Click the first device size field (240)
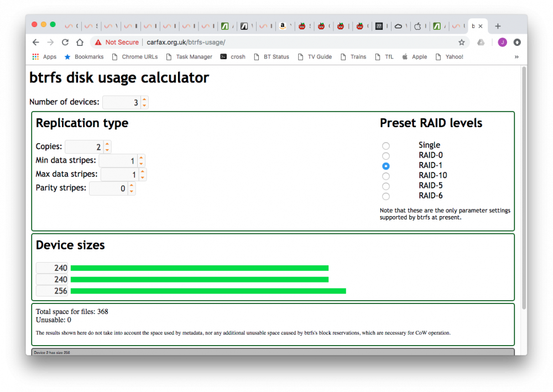This screenshot has width=553, height=392. [52, 268]
